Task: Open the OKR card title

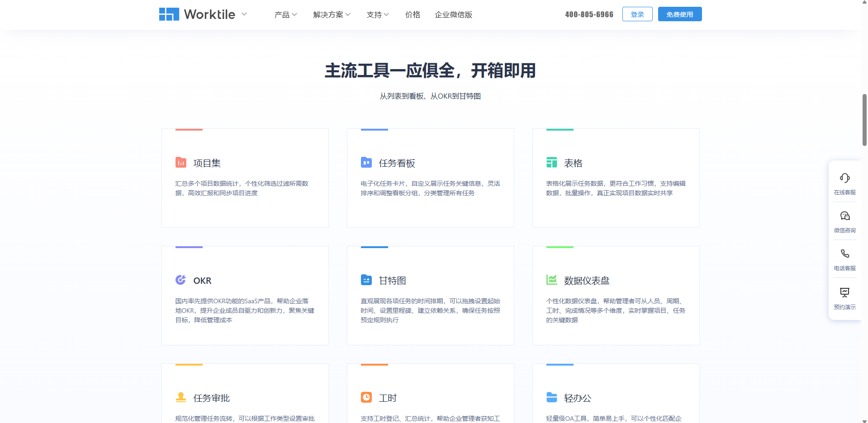Action: click(202, 281)
